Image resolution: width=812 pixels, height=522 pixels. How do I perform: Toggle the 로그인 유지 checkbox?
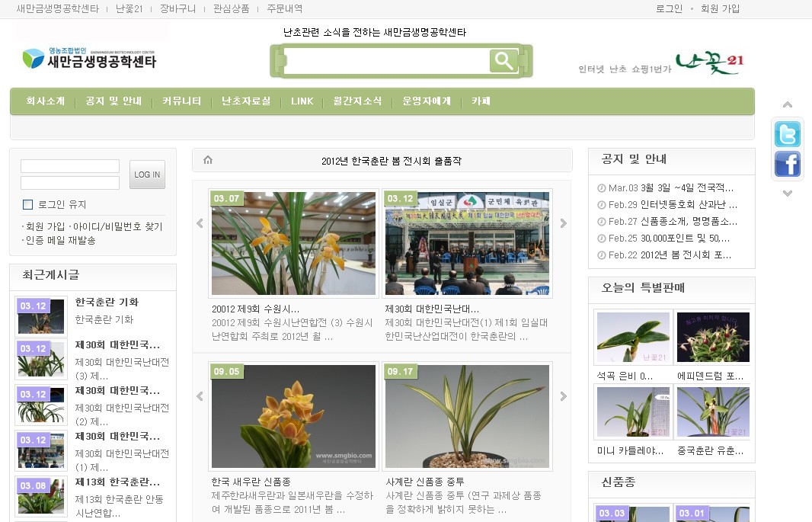point(28,204)
